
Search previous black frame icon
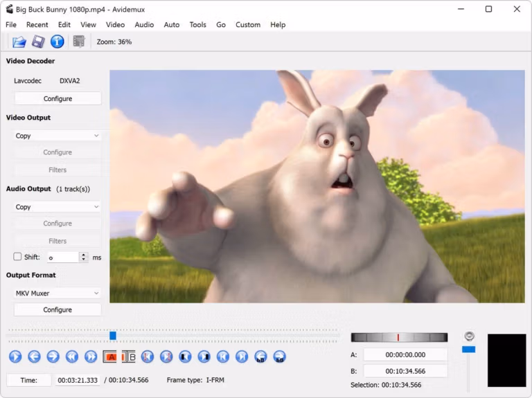[185, 356]
